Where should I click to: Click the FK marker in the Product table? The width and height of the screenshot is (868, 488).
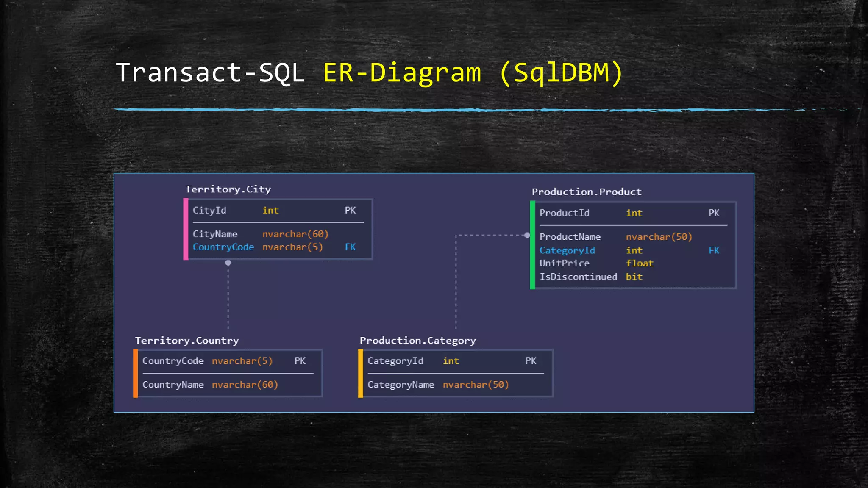714,250
